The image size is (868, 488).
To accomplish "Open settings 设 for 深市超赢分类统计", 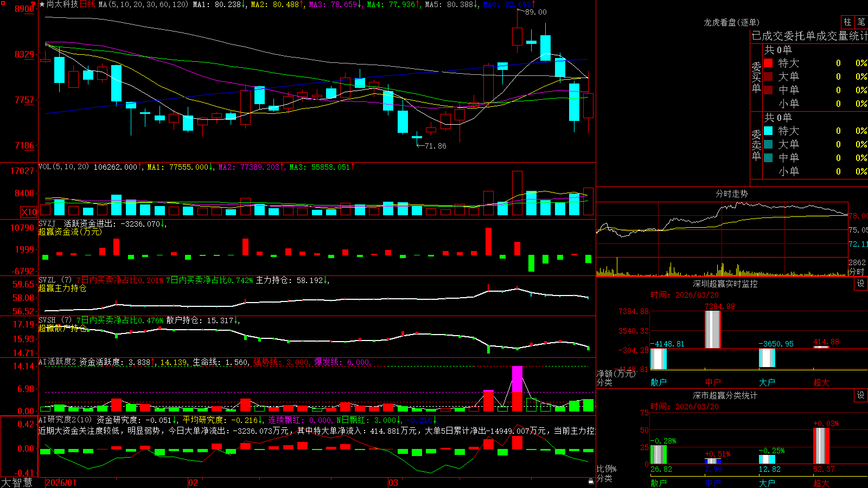I will coord(861,395).
